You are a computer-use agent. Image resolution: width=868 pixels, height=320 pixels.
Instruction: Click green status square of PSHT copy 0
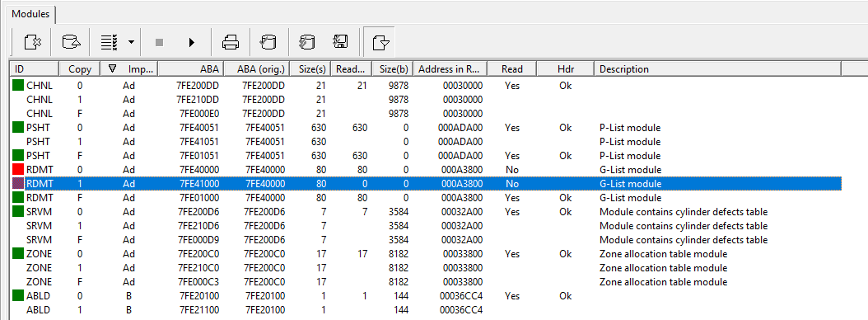point(18,128)
